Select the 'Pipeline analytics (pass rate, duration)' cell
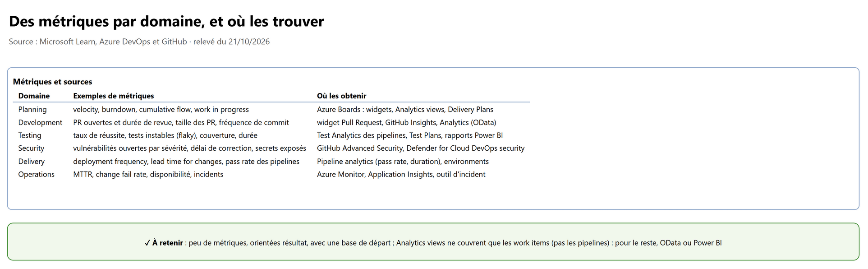 [x=403, y=161]
